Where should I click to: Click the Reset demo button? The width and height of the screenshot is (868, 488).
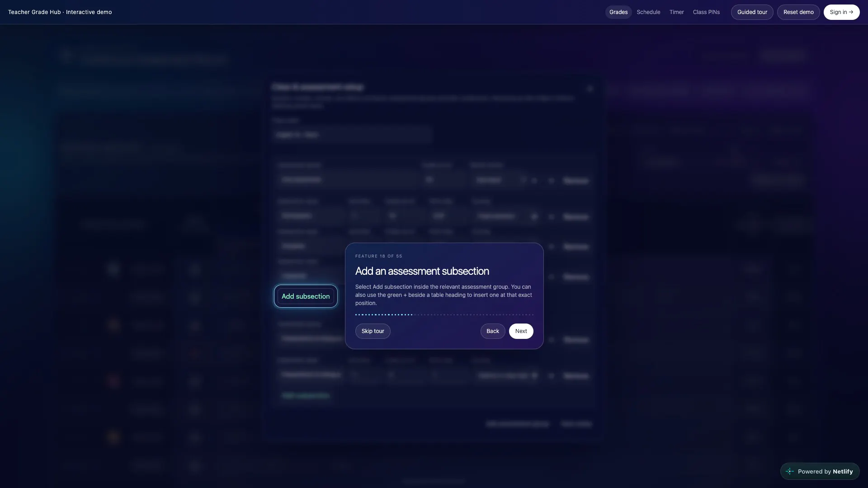coord(798,12)
